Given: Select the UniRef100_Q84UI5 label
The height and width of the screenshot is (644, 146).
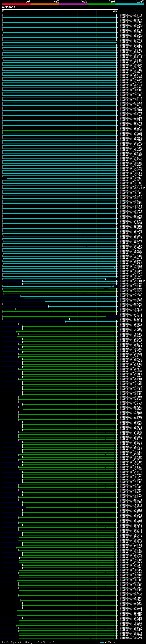Looking at the screenshot, I should coord(131,593).
